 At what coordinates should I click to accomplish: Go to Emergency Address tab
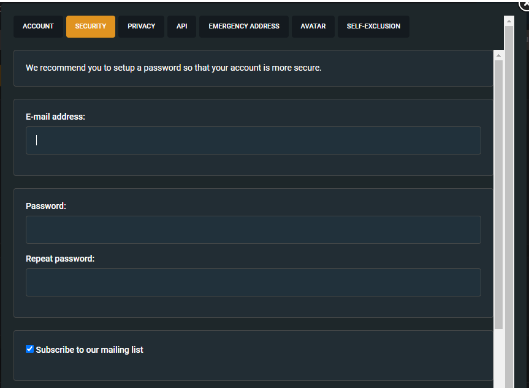pos(244,26)
